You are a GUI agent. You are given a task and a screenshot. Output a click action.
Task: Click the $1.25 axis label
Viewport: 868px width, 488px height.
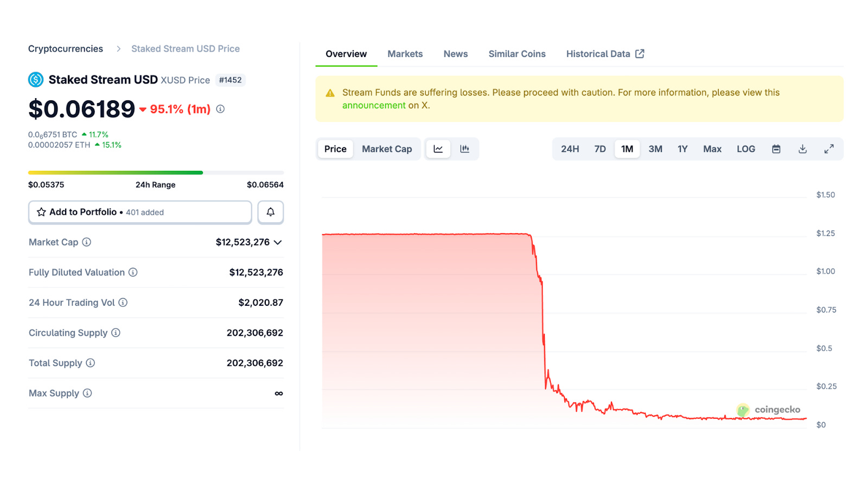pyautogui.click(x=826, y=233)
